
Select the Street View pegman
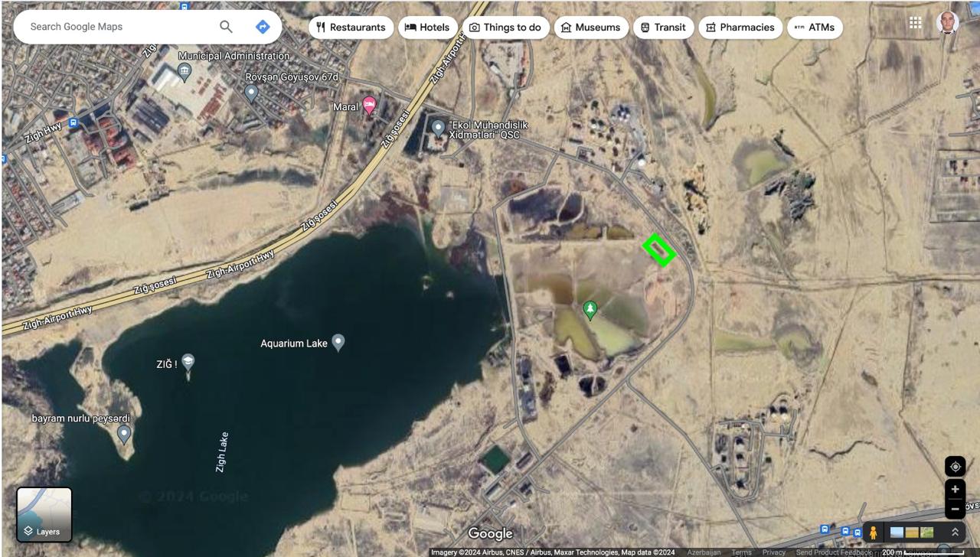point(873,533)
